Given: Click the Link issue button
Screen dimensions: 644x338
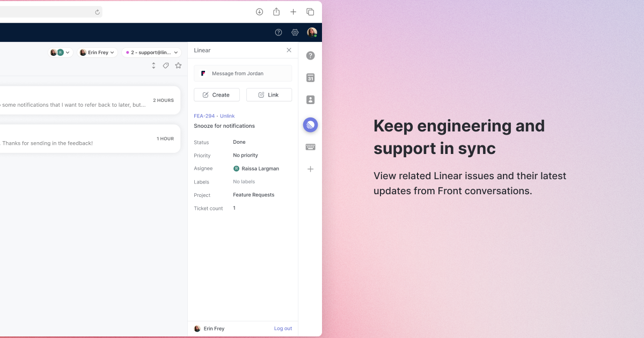Looking at the screenshot, I should (269, 95).
